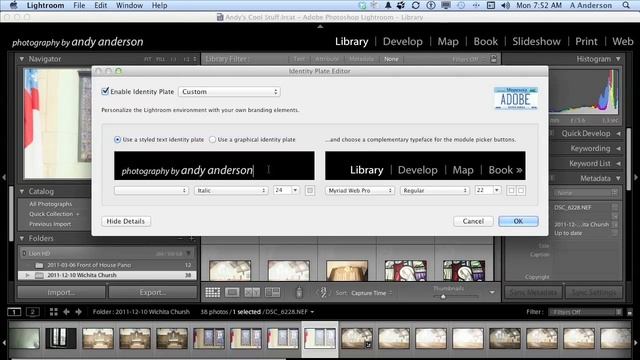Viewport: 640px width, 360px height.
Task: Collapse the Folders panel
Action: pyautogui.click(x=22, y=238)
